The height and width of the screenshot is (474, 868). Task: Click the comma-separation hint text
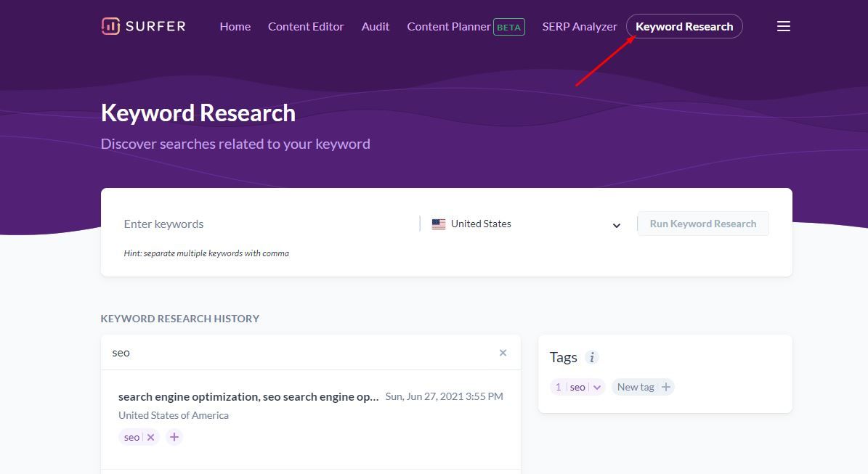click(x=206, y=253)
